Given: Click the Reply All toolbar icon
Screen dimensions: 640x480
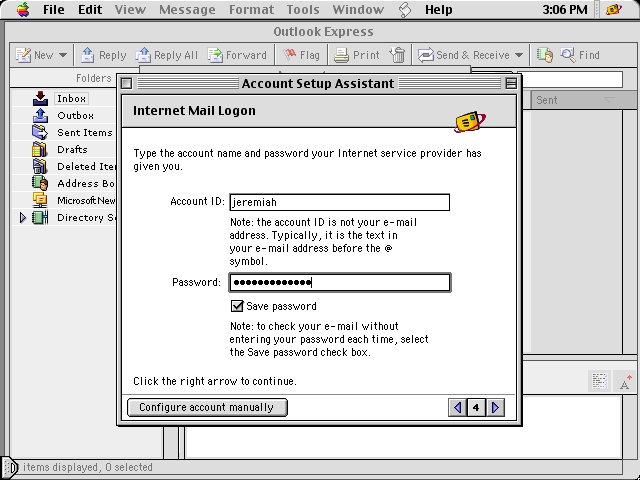Looking at the screenshot, I should point(143,55).
